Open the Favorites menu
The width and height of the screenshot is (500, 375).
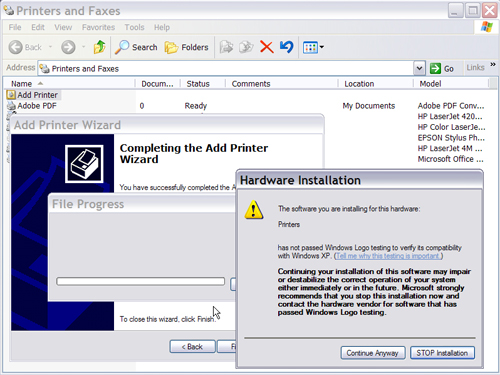(x=98, y=27)
